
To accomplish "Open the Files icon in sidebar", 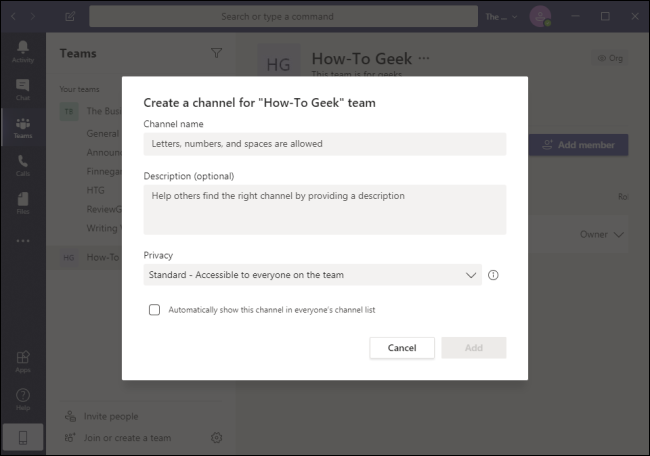I will [22, 203].
